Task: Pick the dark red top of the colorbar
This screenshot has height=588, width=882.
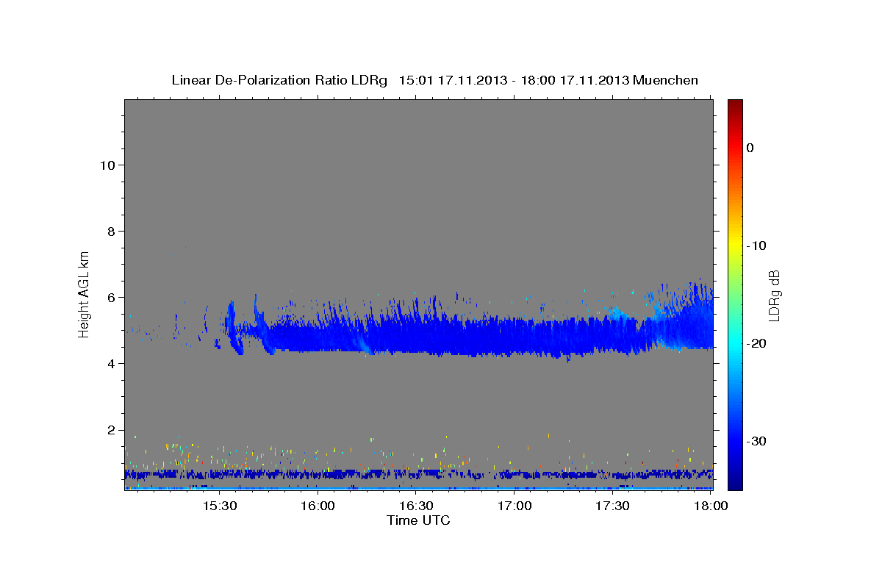Action: point(735,104)
